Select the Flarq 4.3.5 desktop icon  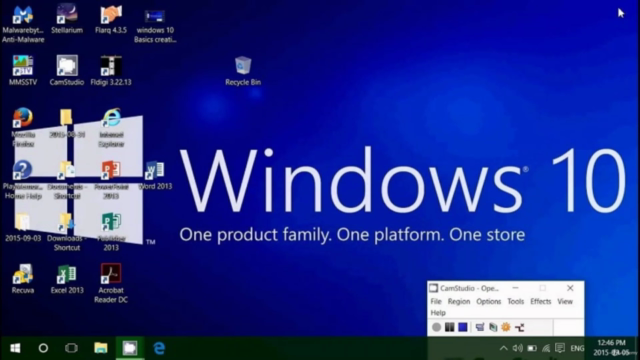pos(111,19)
